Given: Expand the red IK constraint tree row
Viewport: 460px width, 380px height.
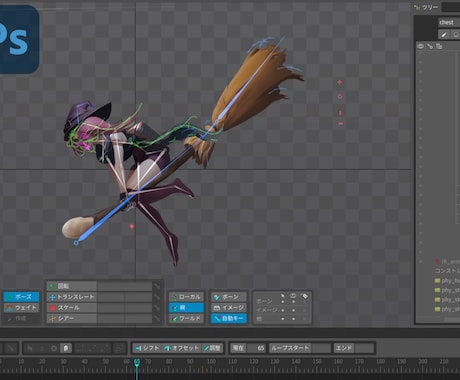Looking at the screenshot, I should click(x=447, y=262).
